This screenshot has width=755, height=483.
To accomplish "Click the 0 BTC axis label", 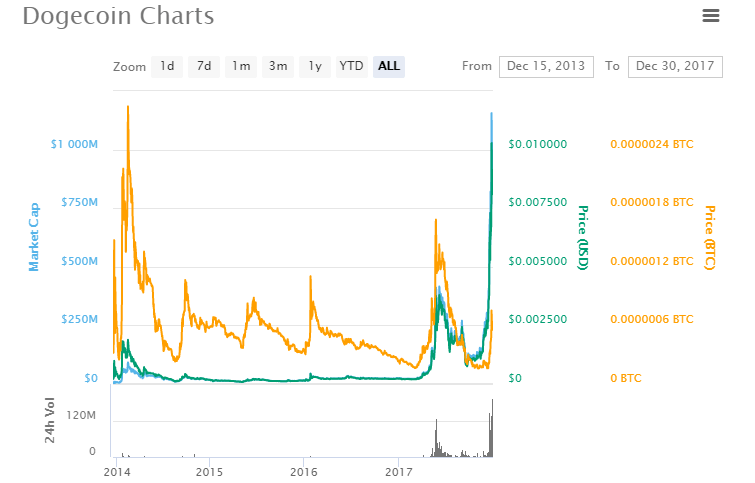I will [x=626, y=379].
